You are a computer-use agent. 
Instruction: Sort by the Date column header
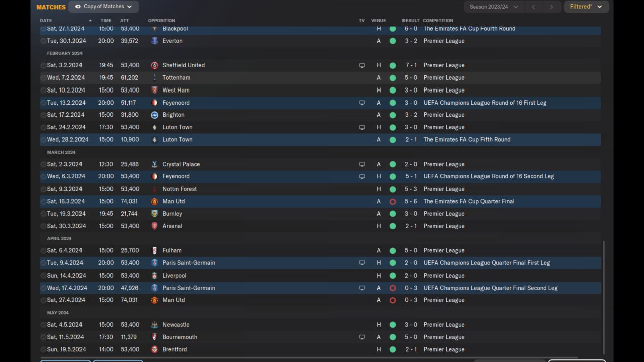coord(46,21)
